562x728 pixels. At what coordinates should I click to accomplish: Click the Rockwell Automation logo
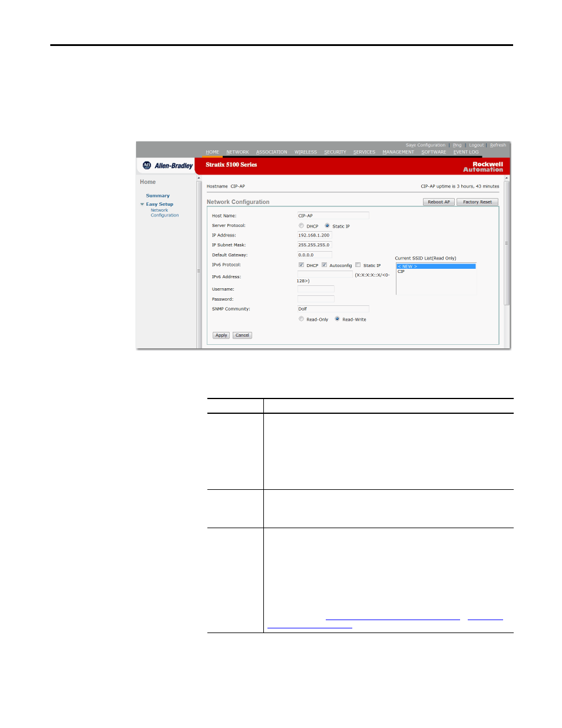click(x=483, y=167)
